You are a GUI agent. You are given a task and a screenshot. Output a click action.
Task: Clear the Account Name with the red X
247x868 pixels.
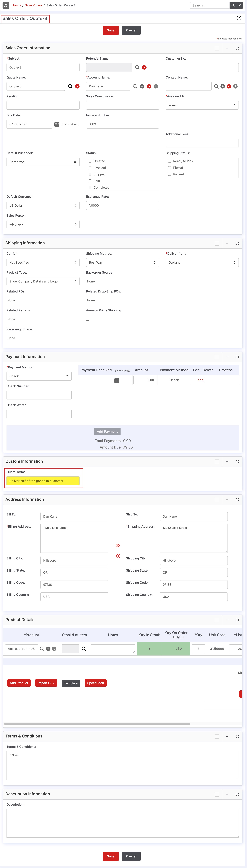pyautogui.click(x=149, y=86)
